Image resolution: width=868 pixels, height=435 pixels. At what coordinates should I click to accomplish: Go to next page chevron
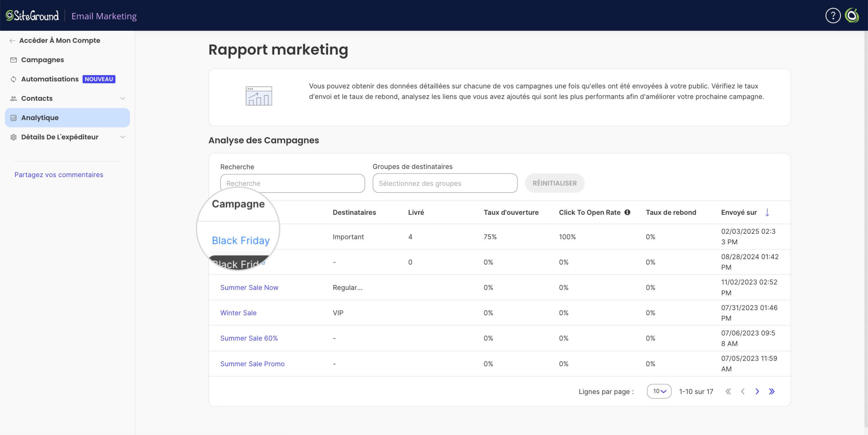coord(757,392)
